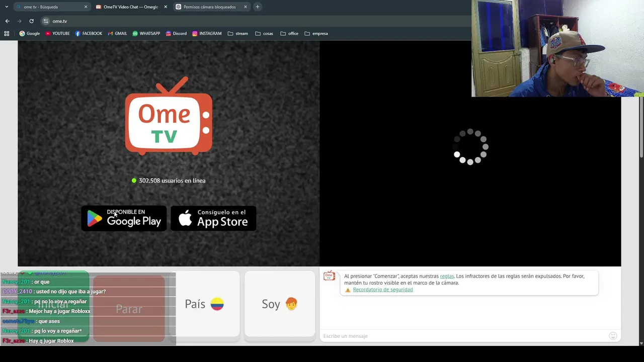Open the YOUTUBE bookmark

[57, 34]
